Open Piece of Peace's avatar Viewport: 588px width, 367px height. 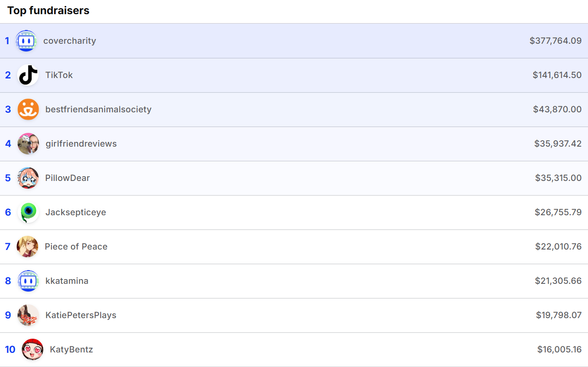pos(27,247)
